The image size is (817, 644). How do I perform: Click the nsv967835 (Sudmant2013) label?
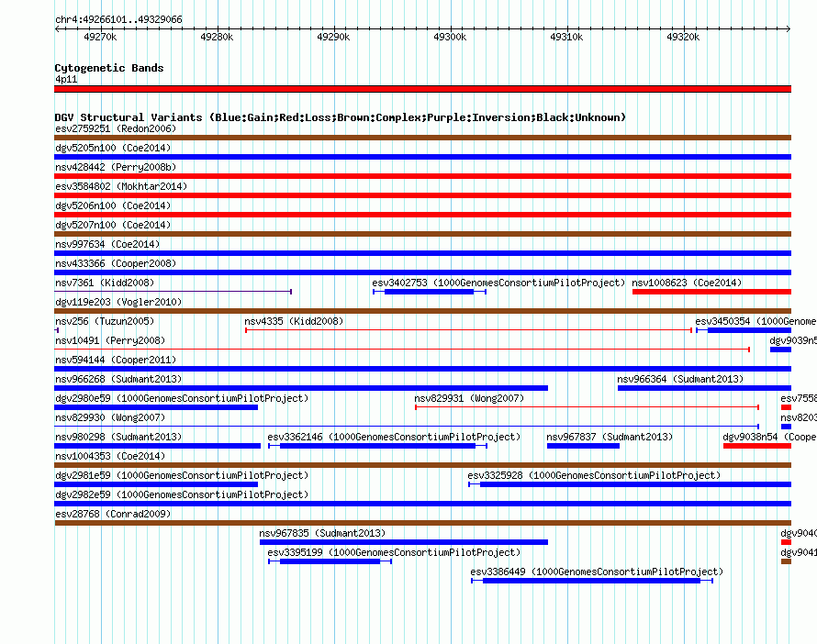322,533
